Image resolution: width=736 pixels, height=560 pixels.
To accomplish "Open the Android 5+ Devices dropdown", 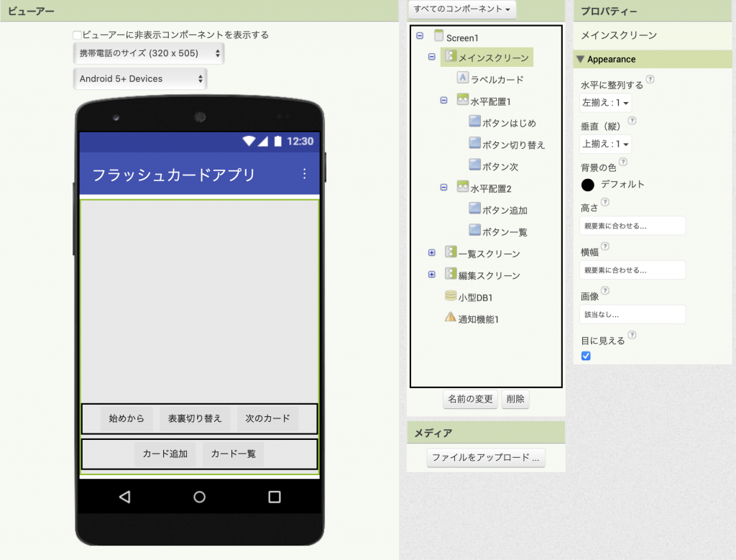I will [140, 78].
